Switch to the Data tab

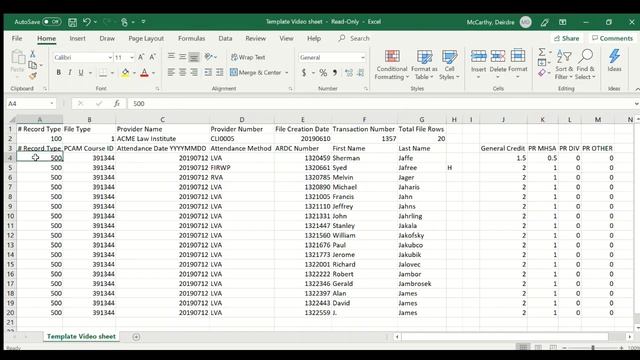(x=225, y=38)
